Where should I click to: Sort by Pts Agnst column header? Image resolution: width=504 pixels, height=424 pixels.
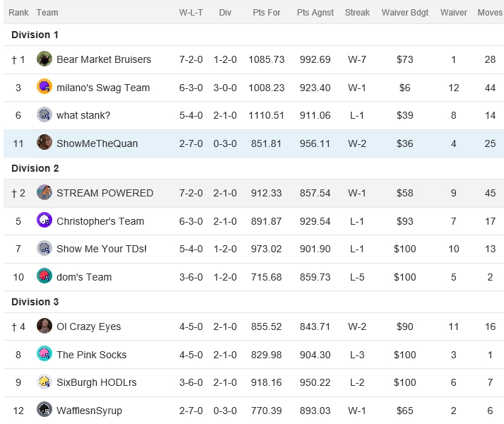click(316, 13)
